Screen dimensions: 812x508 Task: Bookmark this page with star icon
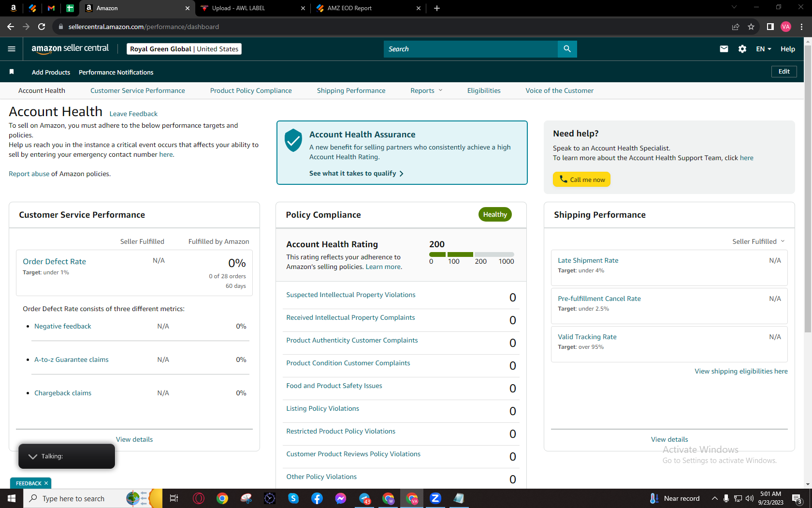[x=751, y=27]
